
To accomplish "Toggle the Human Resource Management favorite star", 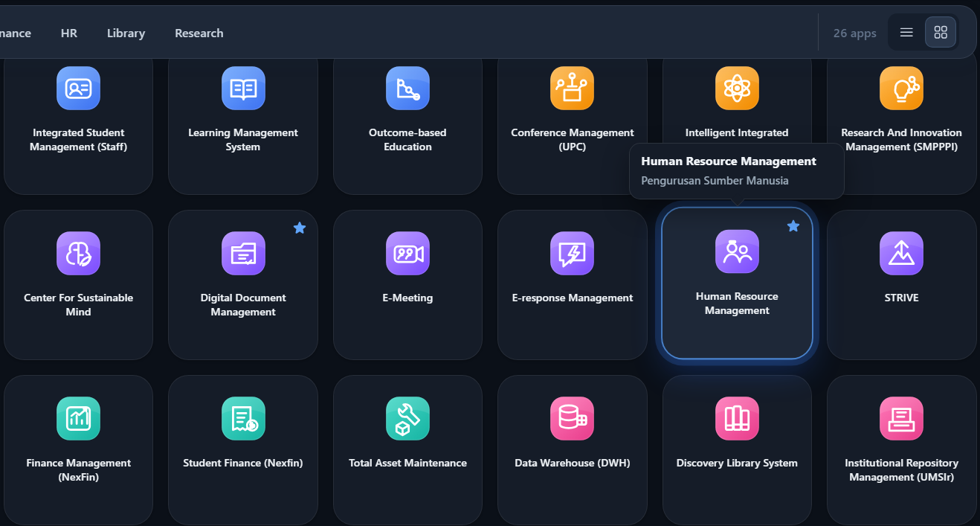I will [x=793, y=225].
